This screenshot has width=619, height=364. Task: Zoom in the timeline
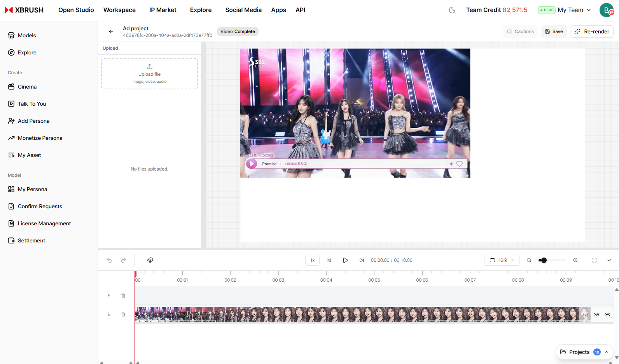click(x=575, y=260)
